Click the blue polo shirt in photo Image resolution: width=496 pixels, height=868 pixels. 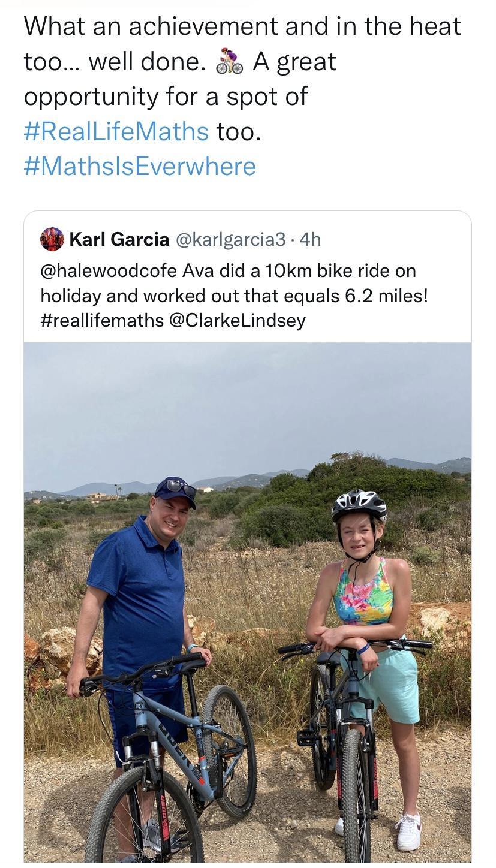pos(139,593)
